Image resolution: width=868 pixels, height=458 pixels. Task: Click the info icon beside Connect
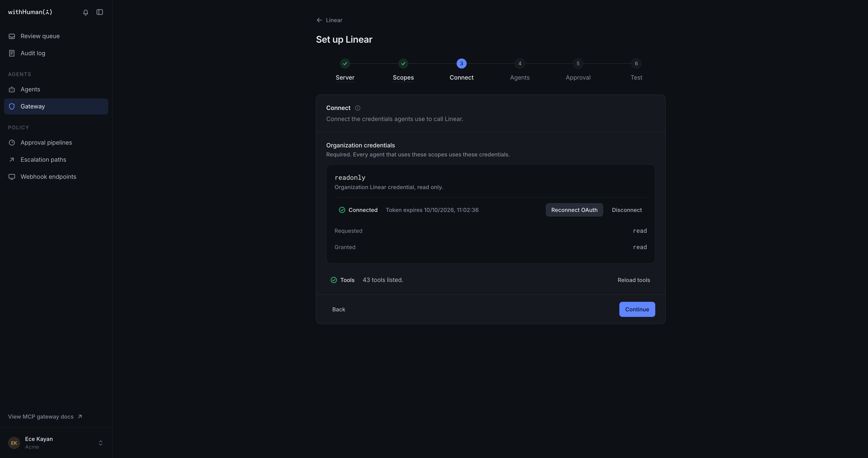357,108
